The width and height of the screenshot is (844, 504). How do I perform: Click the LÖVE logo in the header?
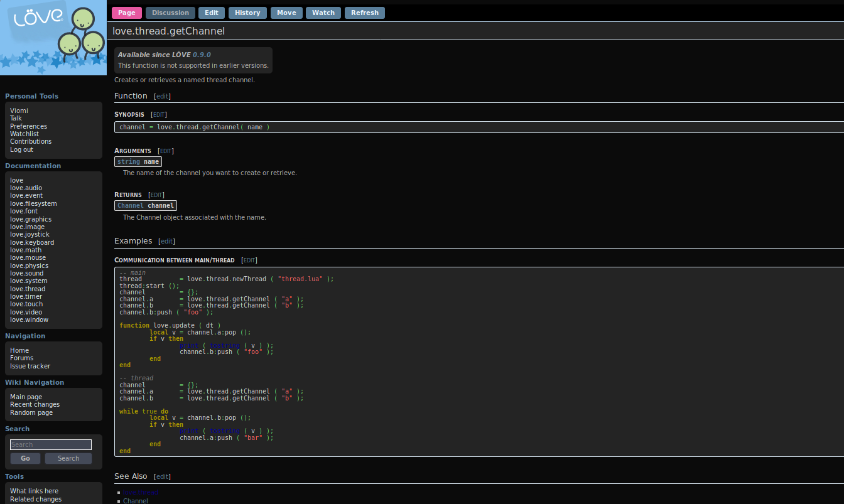point(53,38)
